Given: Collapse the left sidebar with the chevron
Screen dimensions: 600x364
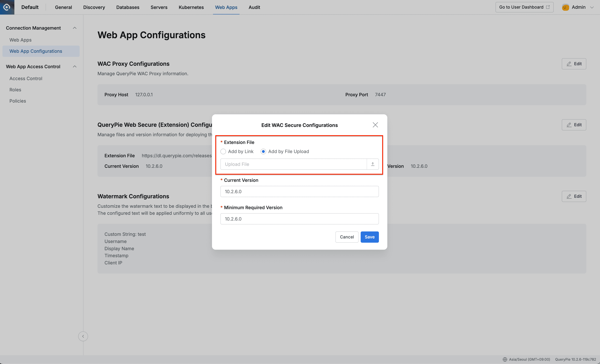Looking at the screenshot, I should click(x=83, y=336).
